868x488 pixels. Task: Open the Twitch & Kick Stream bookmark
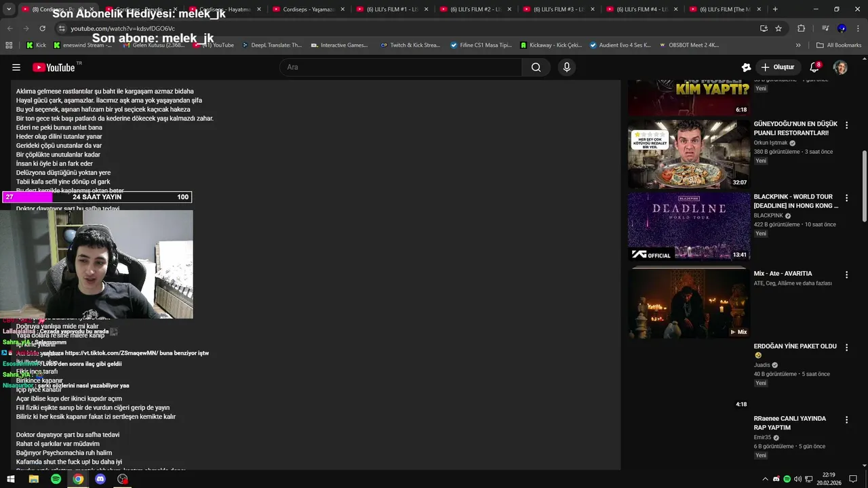(x=410, y=45)
